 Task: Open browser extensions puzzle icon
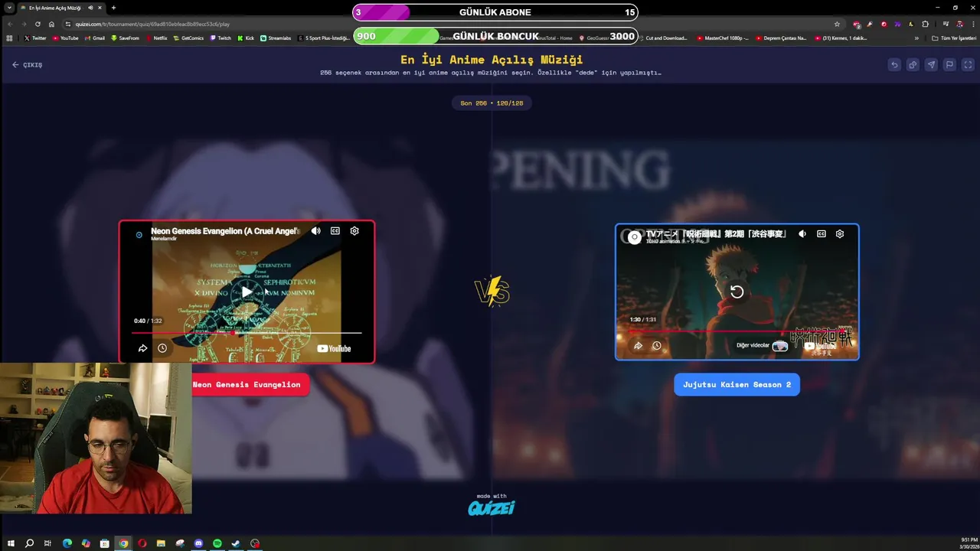coord(925,24)
